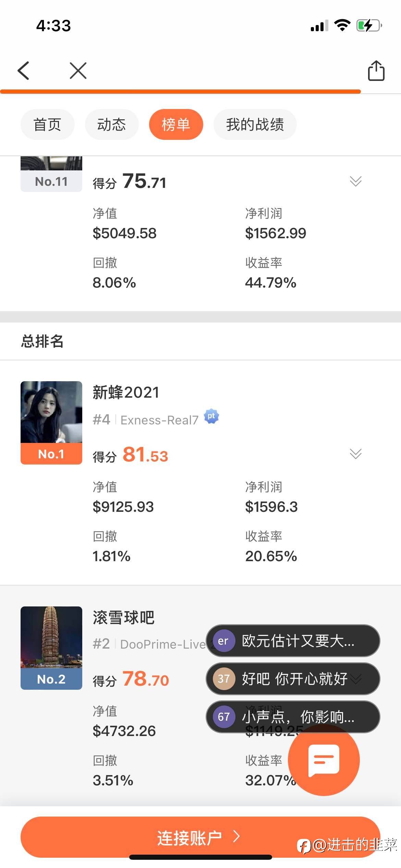This screenshot has height=868, width=401.
Task: Open the orange chat bubble button
Action: 324,760
